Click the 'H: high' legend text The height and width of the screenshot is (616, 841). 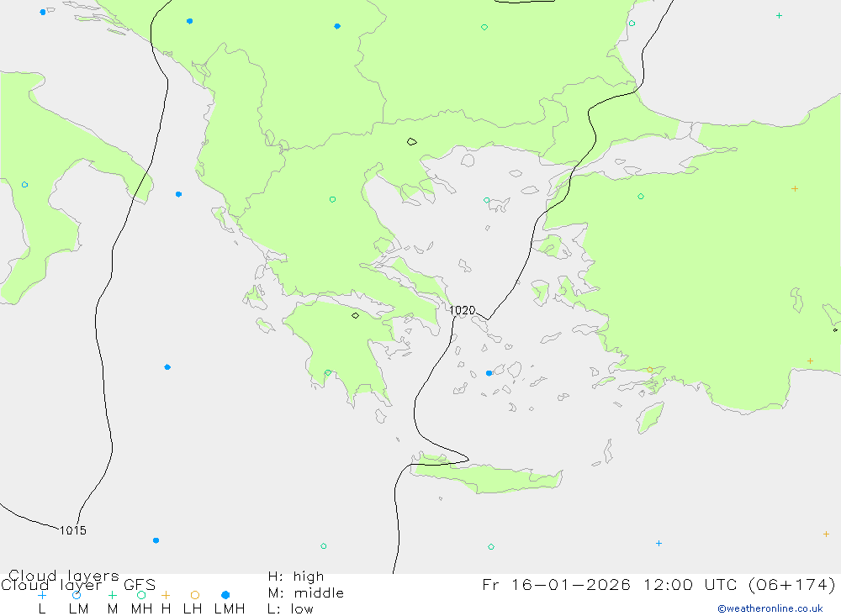pyautogui.click(x=296, y=577)
